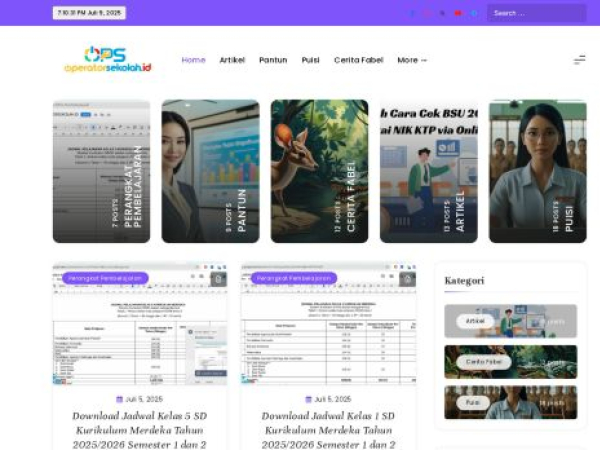Click in the Search input field
Image resolution: width=600 pixels, height=450 pixels.
(x=536, y=13)
